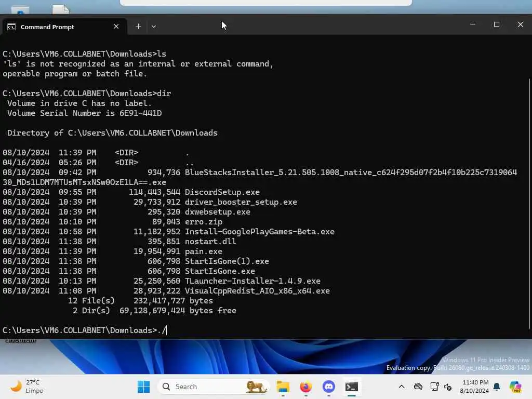
Task: Click the cloud sync tray icon
Action: pyautogui.click(x=418, y=387)
